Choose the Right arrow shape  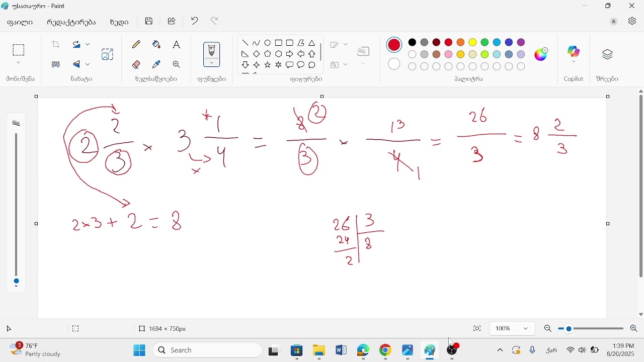coord(290,54)
